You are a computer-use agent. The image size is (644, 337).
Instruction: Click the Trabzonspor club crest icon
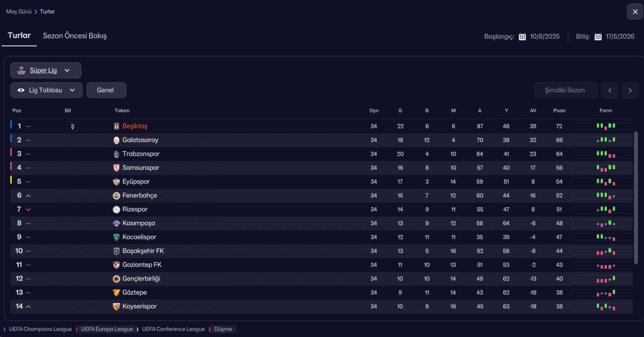click(x=117, y=154)
